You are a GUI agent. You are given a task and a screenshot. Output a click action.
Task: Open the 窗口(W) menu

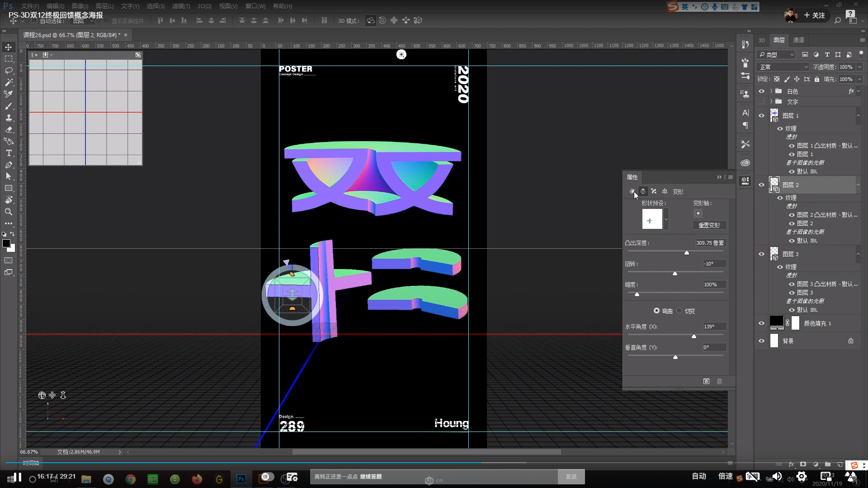pos(255,6)
